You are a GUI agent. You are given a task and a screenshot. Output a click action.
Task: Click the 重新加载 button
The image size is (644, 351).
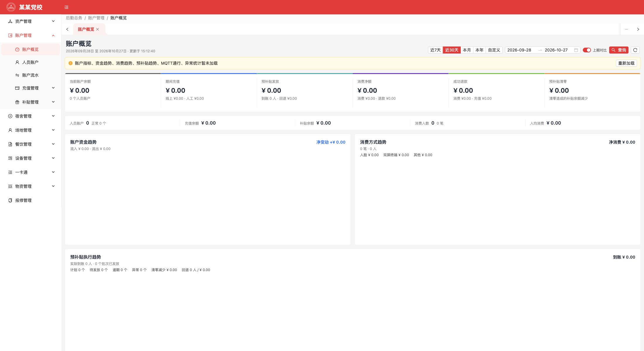coord(626,63)
